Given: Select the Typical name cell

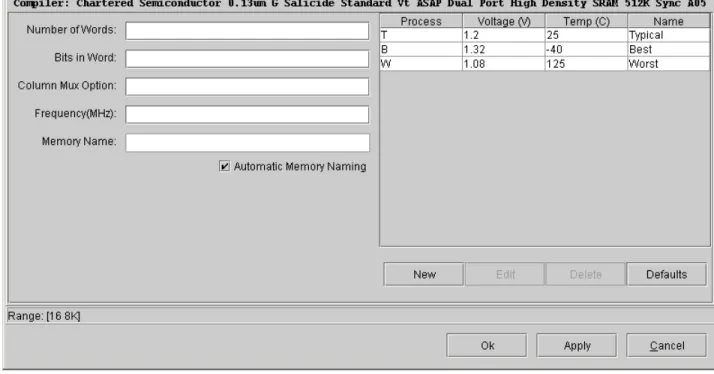Looking at the screenshot, I should coord(668,35).
